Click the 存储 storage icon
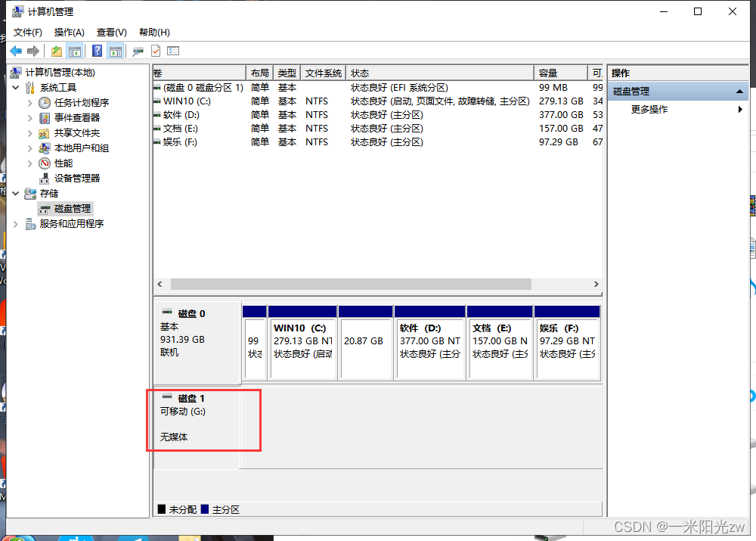The image size is (756, 541). point(30,194)
